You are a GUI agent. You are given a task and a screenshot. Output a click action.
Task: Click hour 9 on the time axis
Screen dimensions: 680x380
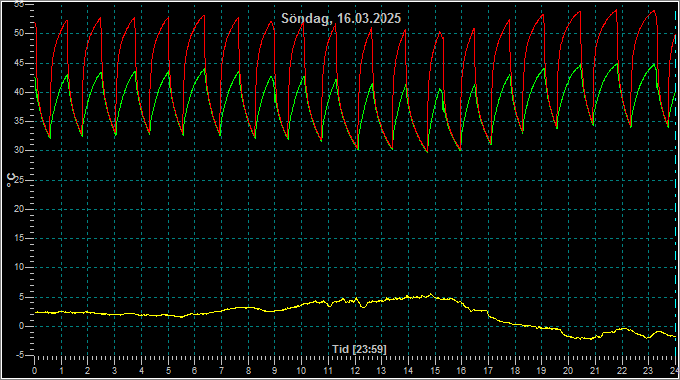(x=275, y=371)
